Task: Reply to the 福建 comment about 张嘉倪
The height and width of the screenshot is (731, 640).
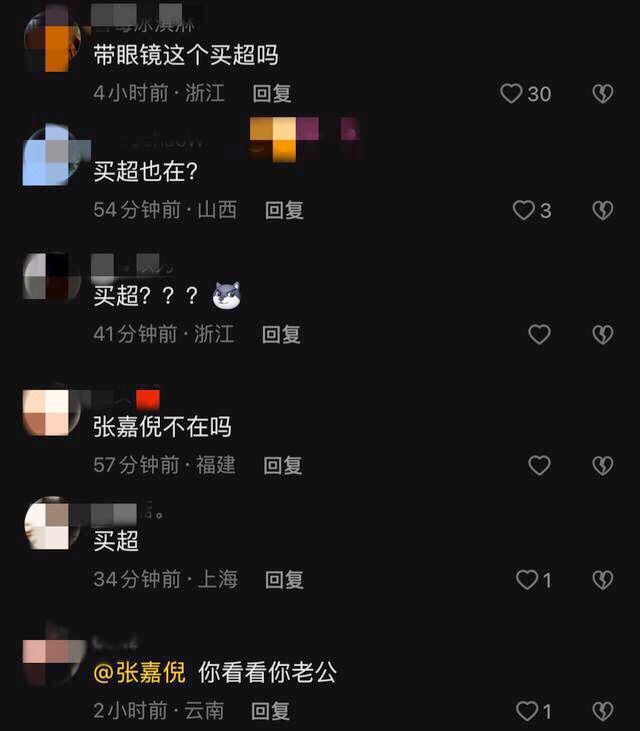Action: pyautogui.click(x=283, y=465)
